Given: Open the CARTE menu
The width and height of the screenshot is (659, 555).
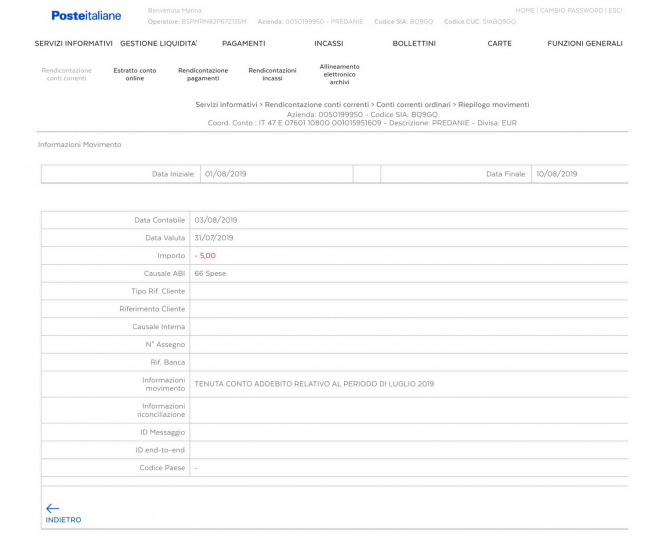Looking at the screenshot, I should [x=499, y=44].
